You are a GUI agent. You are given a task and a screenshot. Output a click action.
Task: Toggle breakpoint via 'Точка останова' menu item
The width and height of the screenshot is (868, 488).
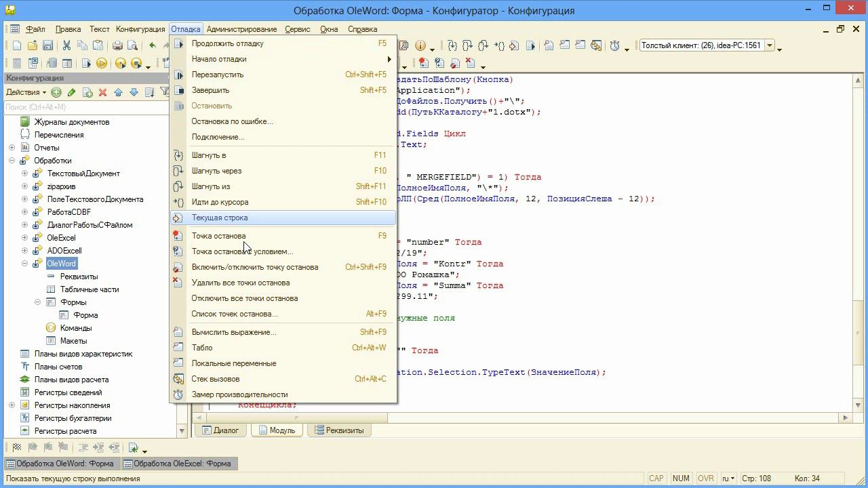[x=218, y=236]
